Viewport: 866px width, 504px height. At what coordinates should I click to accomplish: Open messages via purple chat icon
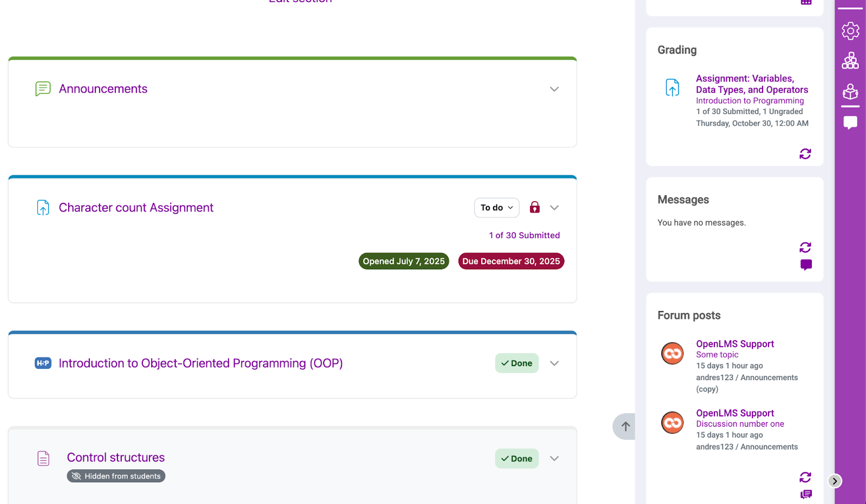click(805, 265)
